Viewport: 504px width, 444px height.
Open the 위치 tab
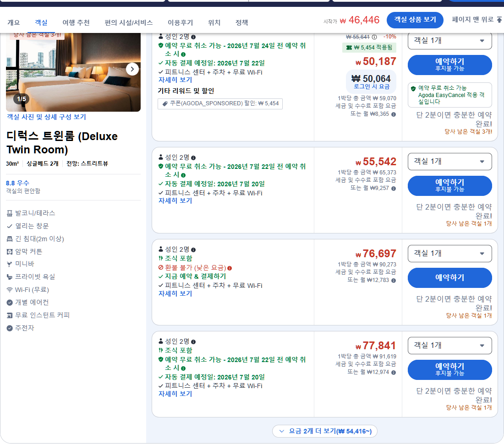214,22
